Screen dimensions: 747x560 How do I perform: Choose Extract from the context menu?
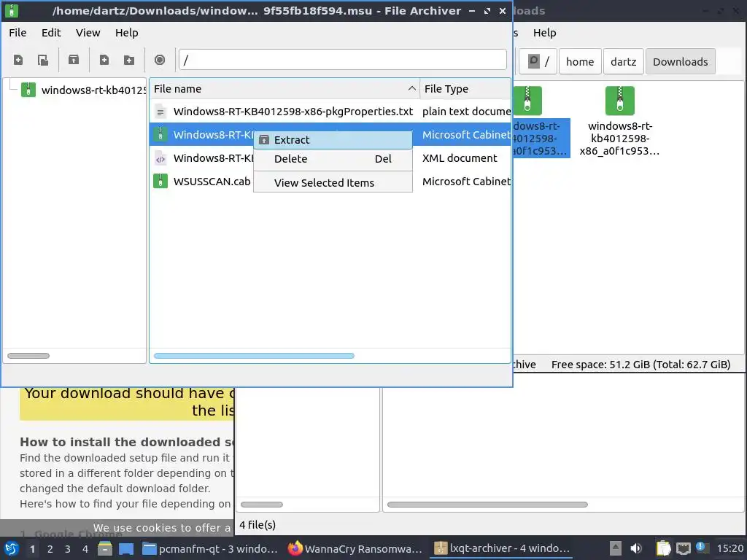(x=333, y=140)
